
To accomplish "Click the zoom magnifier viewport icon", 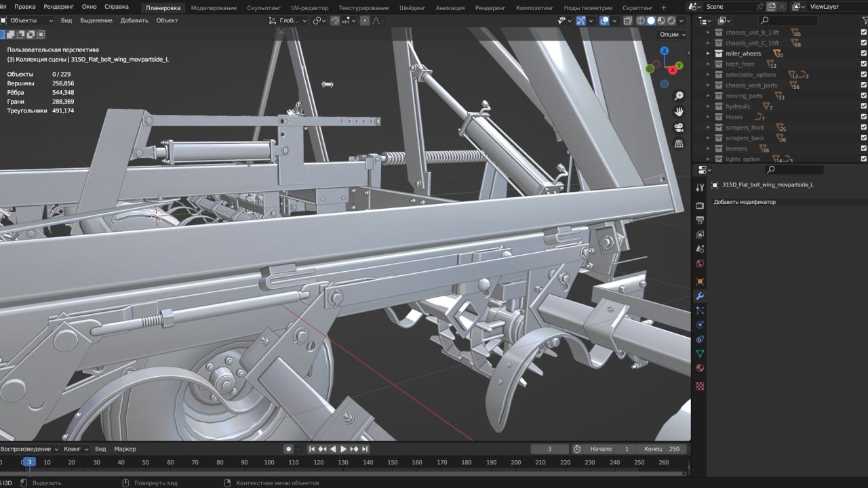I will coord(679,96).
